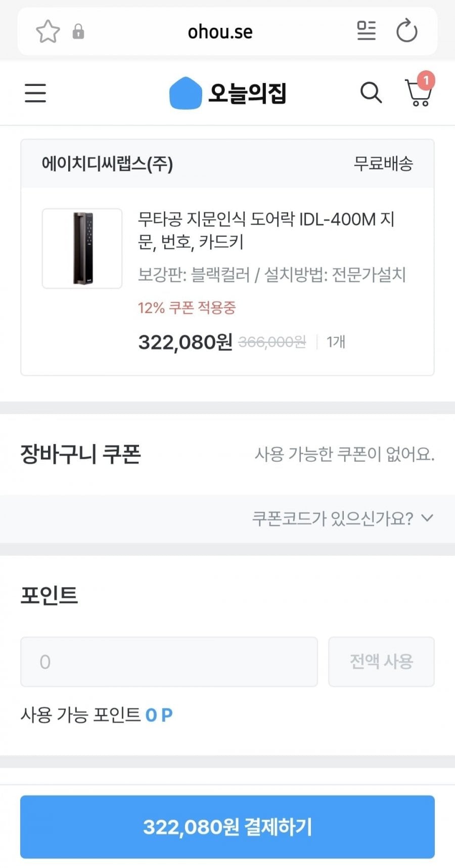Viewport: 455px width, 868px height.
Task: Click the 보강판 블랙컬러 option text
Action: pyautogui.click(x=194, y=275)
